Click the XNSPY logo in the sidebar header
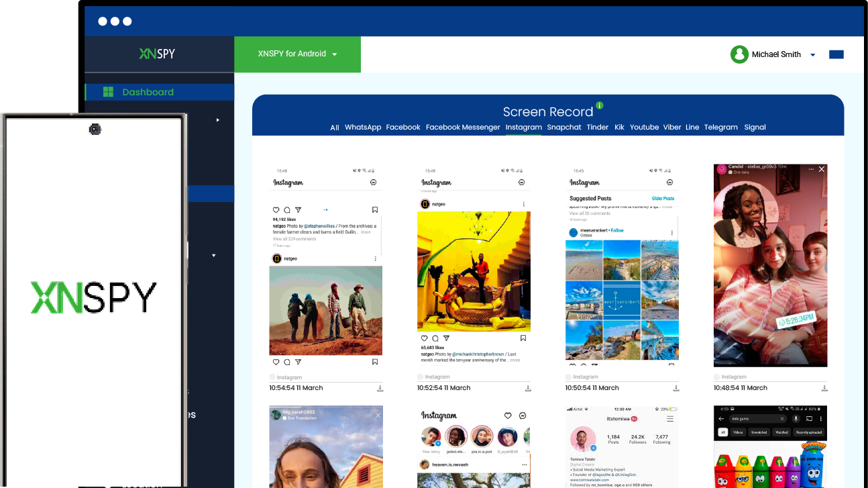This screenshot has height=488, width=868. click(157, 54)
